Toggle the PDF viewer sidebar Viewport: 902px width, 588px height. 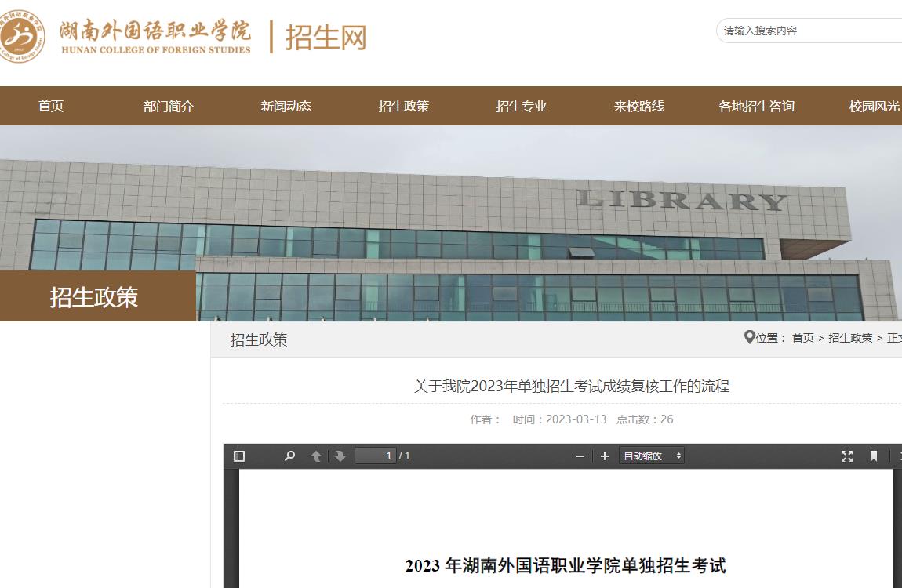tap(239, 456)
